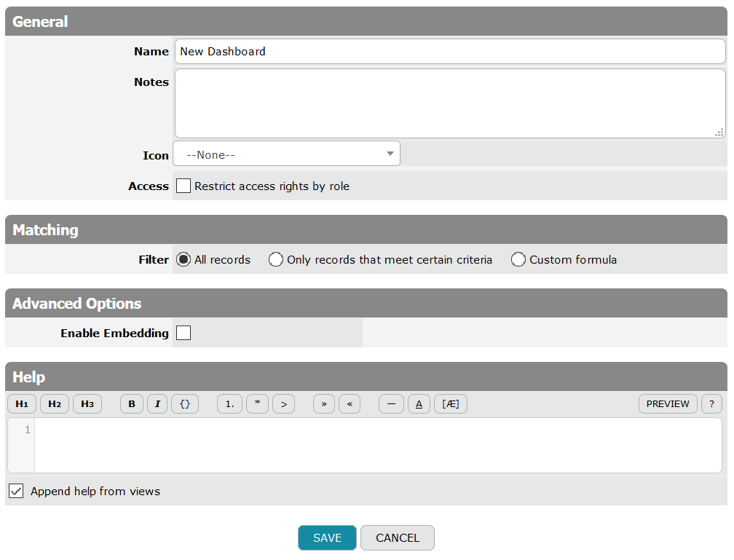Click the Matching section header

[366, 230]
